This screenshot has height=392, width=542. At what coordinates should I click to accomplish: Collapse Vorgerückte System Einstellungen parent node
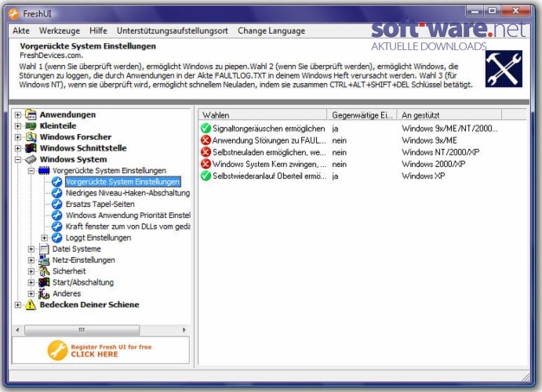tap(31, 171)
